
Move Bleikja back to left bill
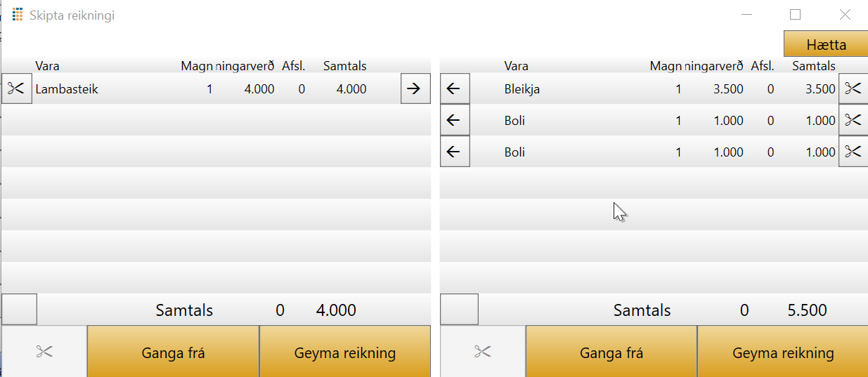[454, 89]
